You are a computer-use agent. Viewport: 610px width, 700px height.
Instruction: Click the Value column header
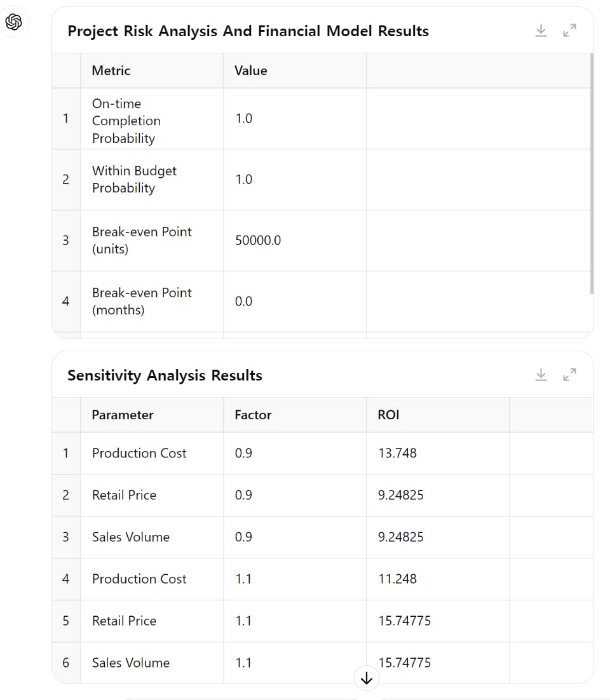coord(250,71)
